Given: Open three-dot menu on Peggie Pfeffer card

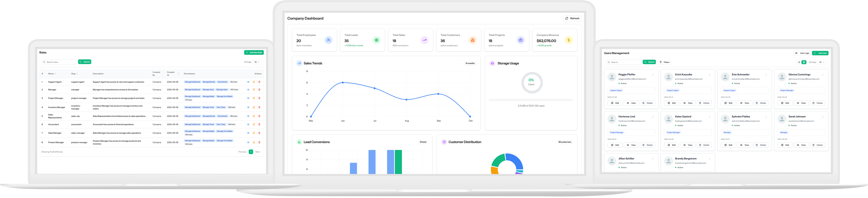Looking at the screenshot, I should tap(653, 75).
